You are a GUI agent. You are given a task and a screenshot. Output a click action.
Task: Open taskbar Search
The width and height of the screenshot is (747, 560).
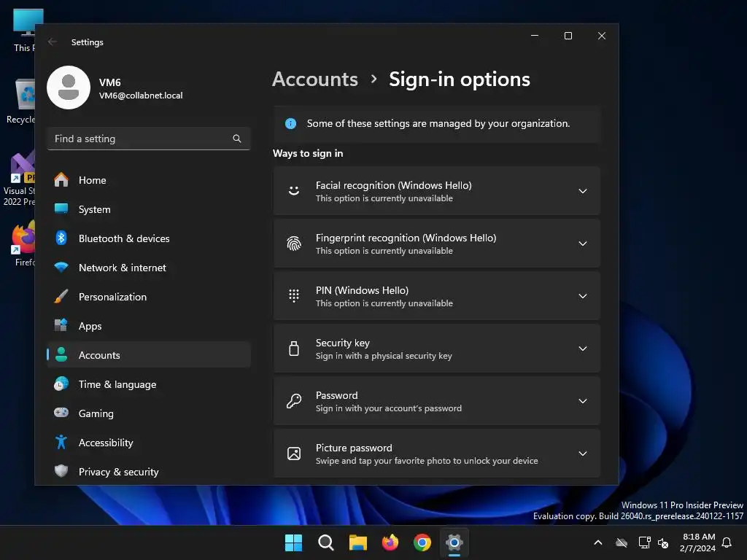point(326,542)
